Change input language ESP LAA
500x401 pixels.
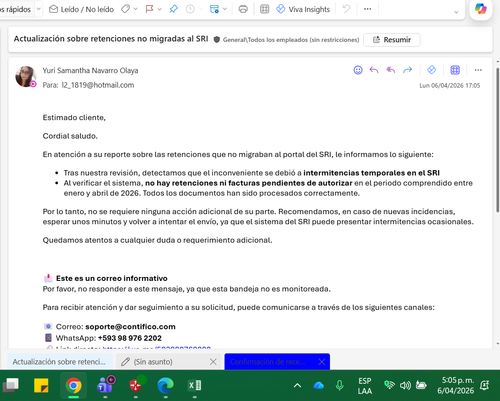[365, 386]
